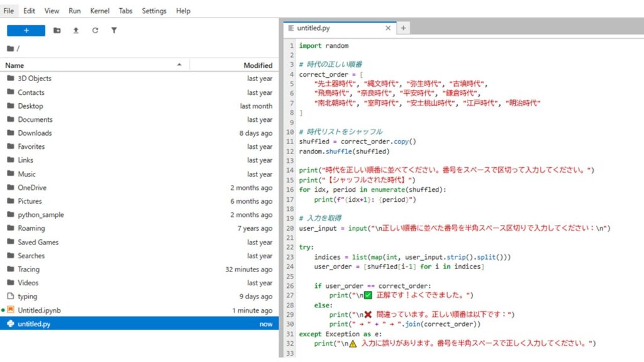
Task: Click the New Folder icon
Action: click(57, 30)
